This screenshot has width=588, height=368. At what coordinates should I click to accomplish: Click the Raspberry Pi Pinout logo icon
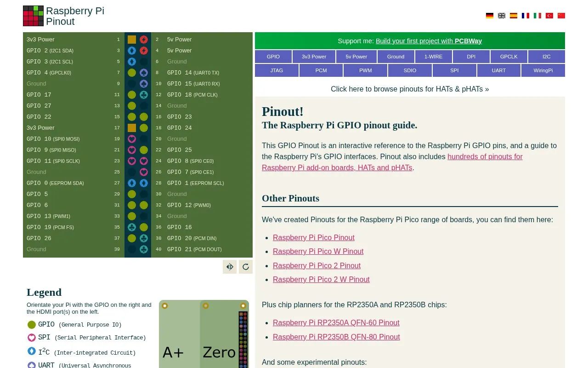pyautogui.click(x=33, y=16)
